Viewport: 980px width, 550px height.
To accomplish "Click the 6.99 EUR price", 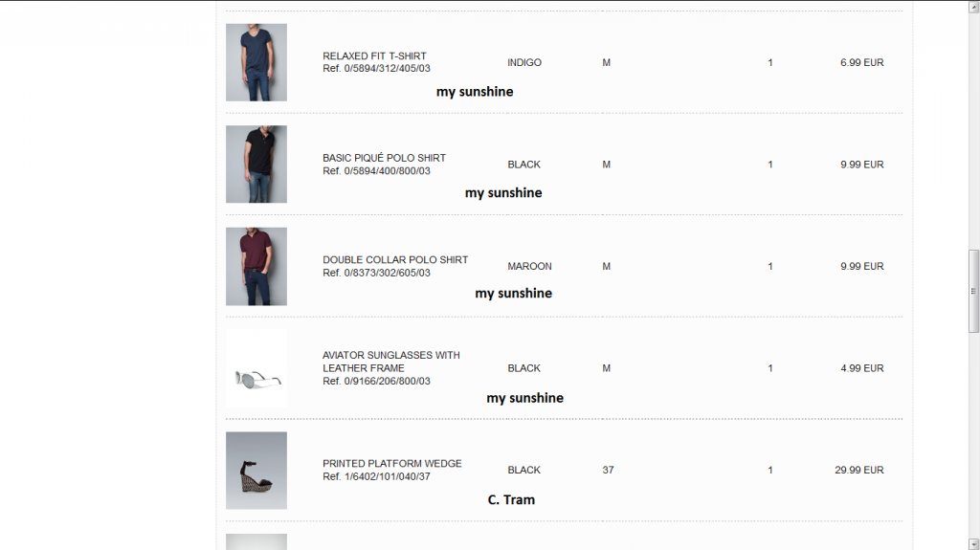I will [x=861, y=63].
